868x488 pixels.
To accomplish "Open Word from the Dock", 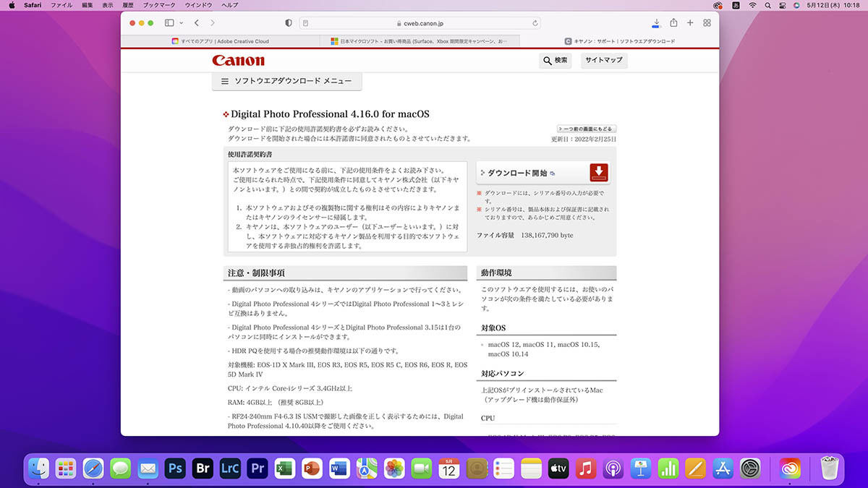I will coord(339,468).
